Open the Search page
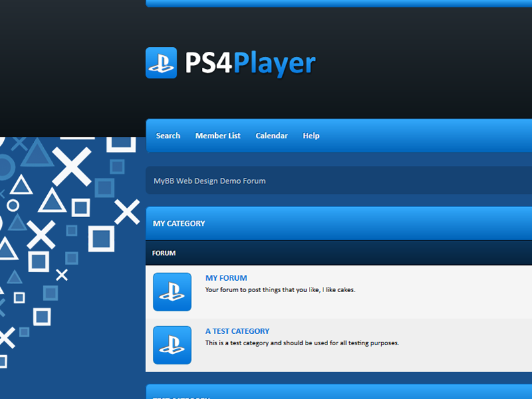This screenshot has height=399, width=532. 168,135
